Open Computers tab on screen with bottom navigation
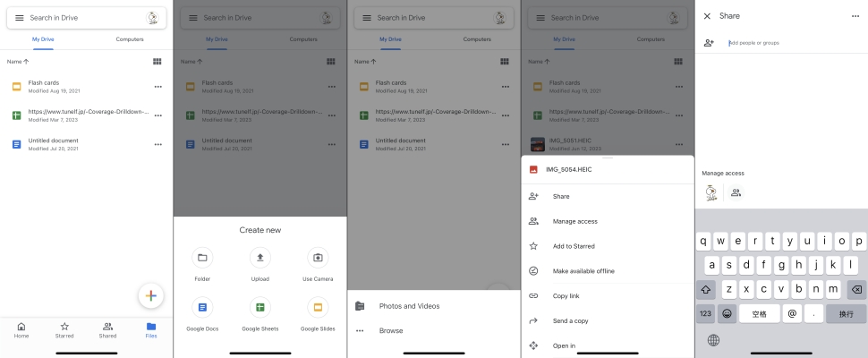This screenshot has height=358, width=868. click(x=130, y=39)
